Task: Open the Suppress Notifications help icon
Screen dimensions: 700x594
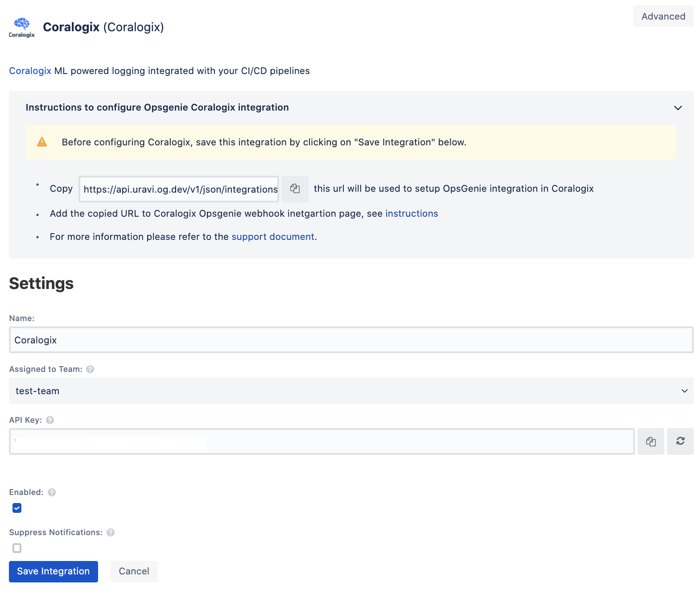Action: tap(111, 532)
